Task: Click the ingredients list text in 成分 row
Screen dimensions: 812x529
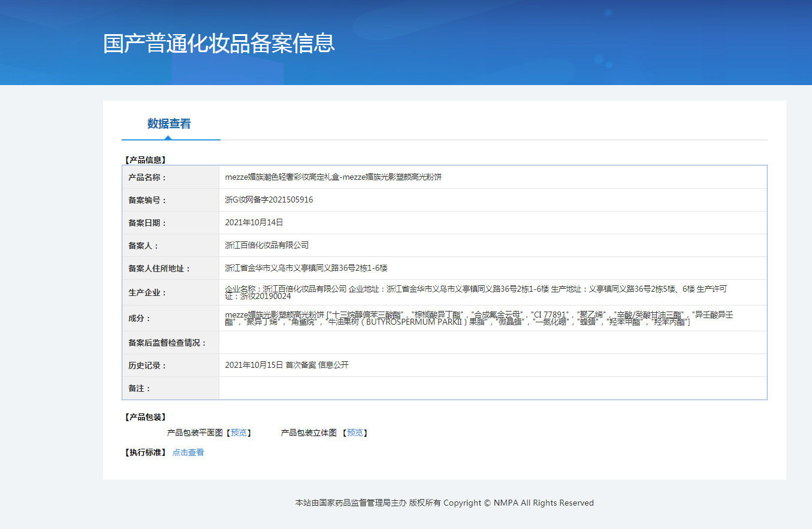Action: point(479,318)
